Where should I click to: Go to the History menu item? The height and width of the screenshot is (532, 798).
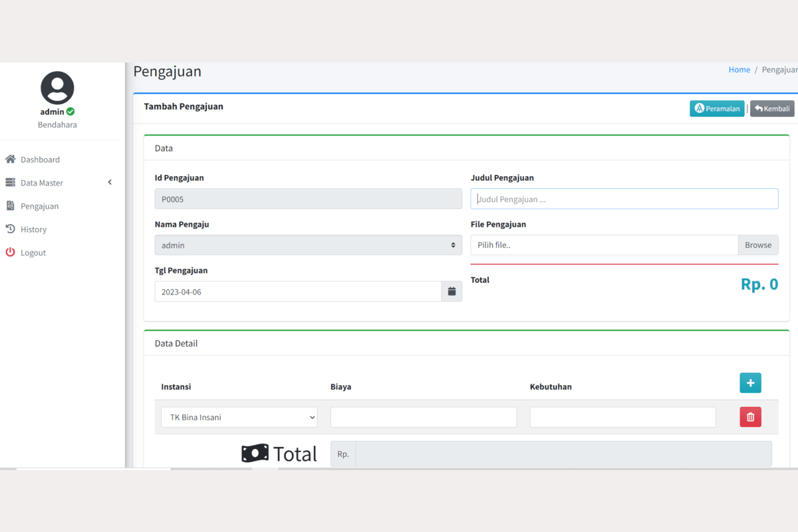(33, 229)
